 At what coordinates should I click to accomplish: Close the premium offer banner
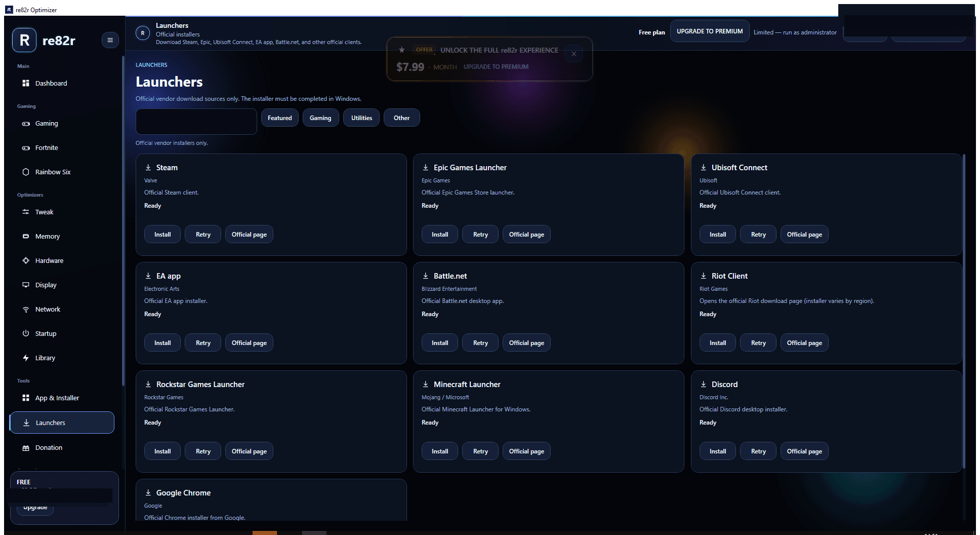point(574,54)
